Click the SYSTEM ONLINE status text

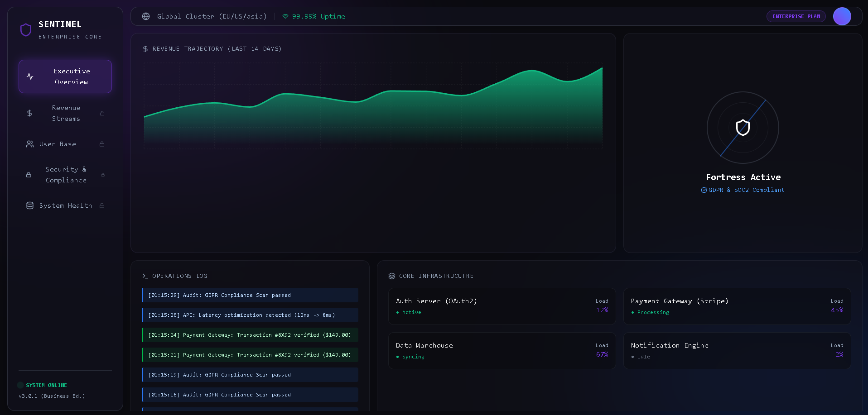[x=46, y=385]
